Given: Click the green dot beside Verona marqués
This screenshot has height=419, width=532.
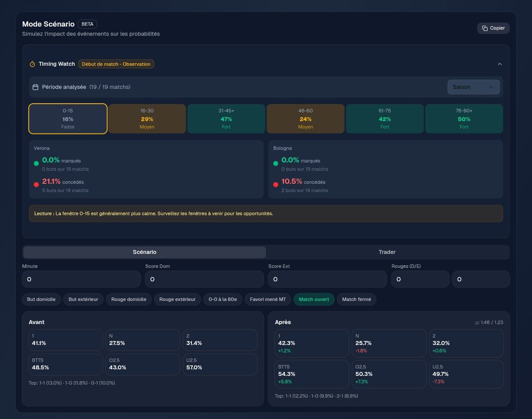Looking at the screenshot, I should coord(36,163).
